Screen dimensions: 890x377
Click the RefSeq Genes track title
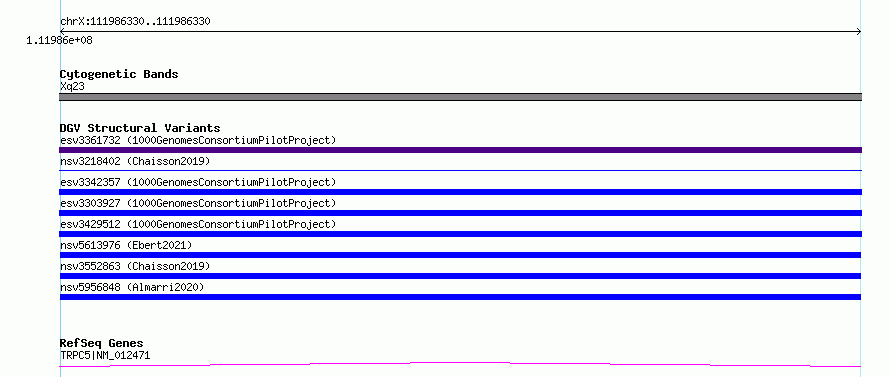click(102, 344)
